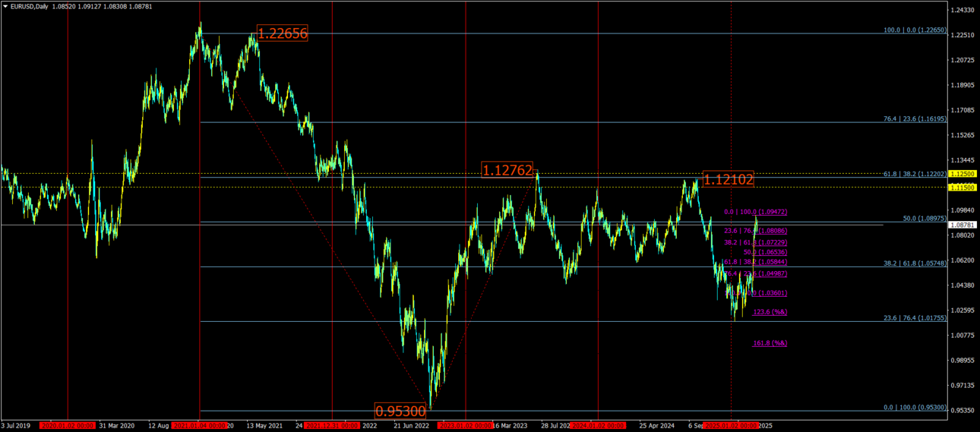The width and height of the screenshot is (980, 432).
Task: Select magenta Fibonacci label 0.0 | 100.0 (1.09472)
Action: click(x=755, y=213)
